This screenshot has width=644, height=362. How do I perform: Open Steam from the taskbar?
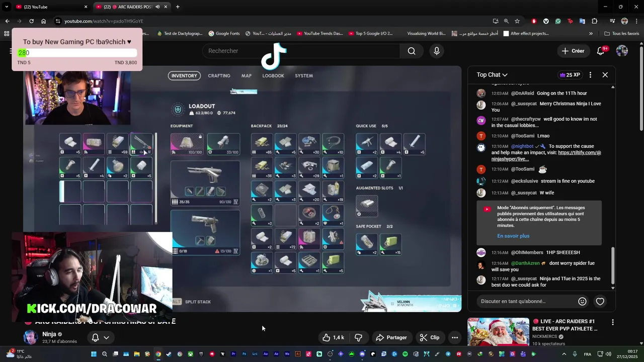[x=169, y=354]
